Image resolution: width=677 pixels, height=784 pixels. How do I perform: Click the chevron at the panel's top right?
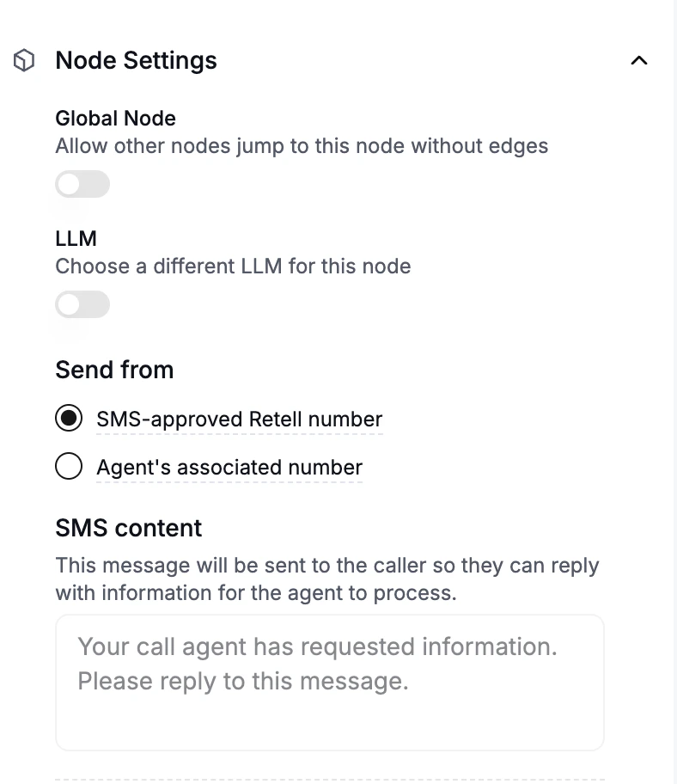638,61
